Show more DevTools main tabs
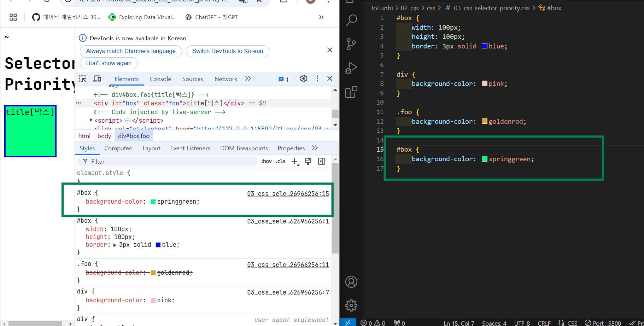Viewport: 644px width, 326px height. tap(248, 78)
